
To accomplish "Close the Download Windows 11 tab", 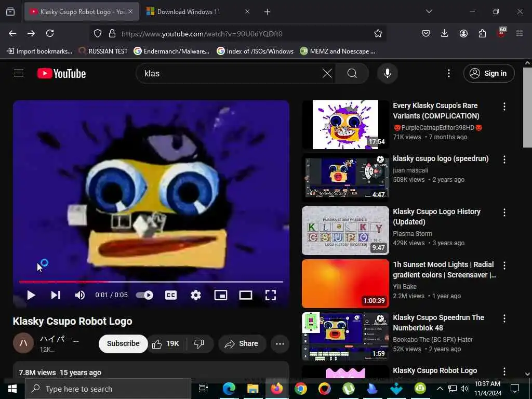I will 247,12.
